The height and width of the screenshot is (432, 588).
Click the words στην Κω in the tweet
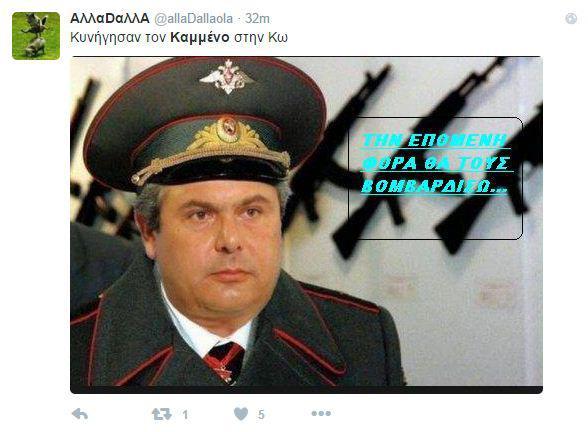(261, 38)
